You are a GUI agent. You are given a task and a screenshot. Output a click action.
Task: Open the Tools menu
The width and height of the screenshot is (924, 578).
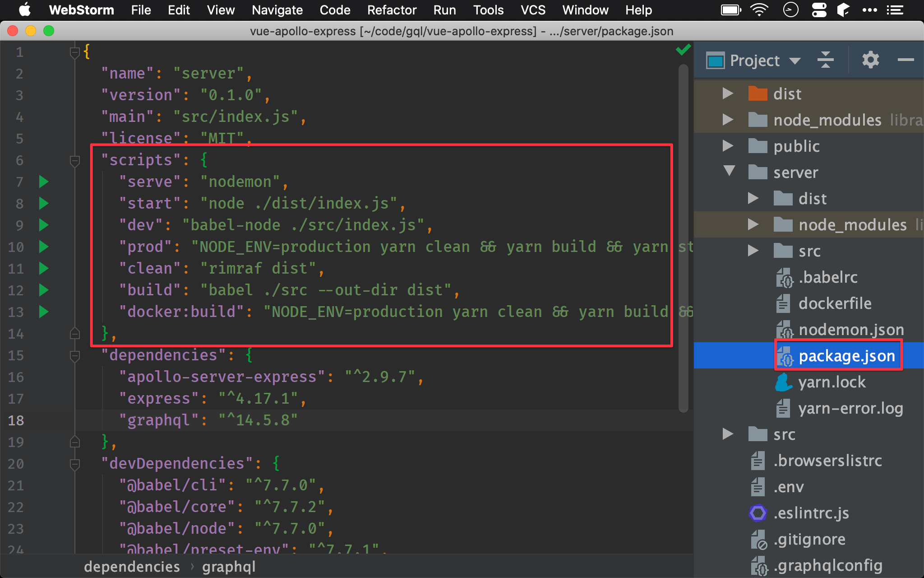pyautogui.click(x=488, y=10)
